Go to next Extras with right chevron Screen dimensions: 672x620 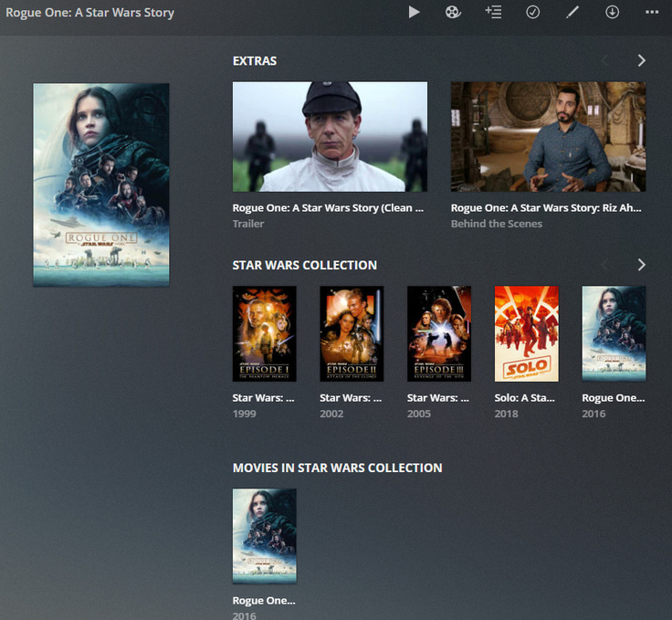[641, 60]
